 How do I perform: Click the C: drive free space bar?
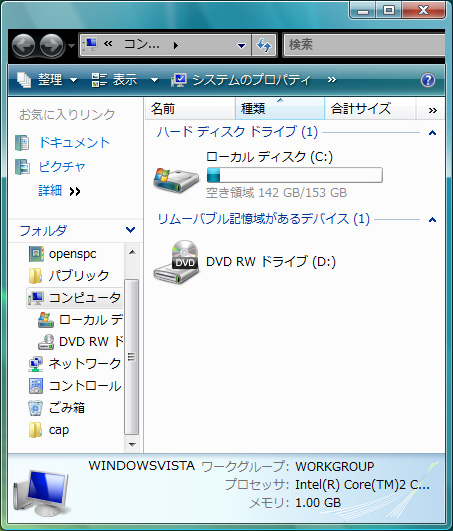point(295,175)
